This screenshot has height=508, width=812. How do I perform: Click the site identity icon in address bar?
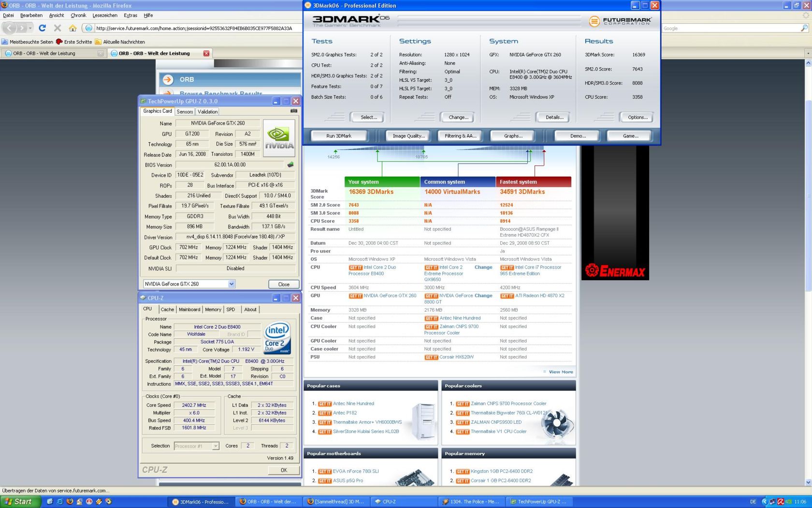pos(89,28)
